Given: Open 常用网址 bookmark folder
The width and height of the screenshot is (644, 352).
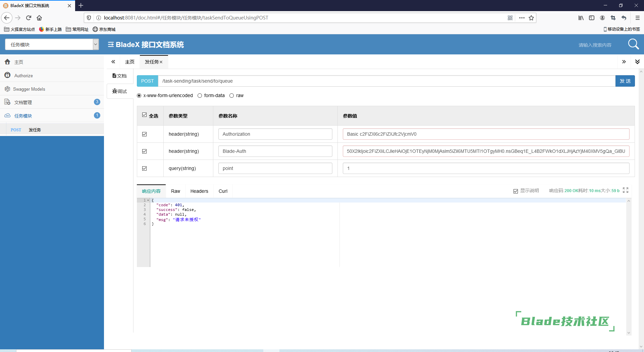Looking at the screenshot, I should (x=77, y=29).
